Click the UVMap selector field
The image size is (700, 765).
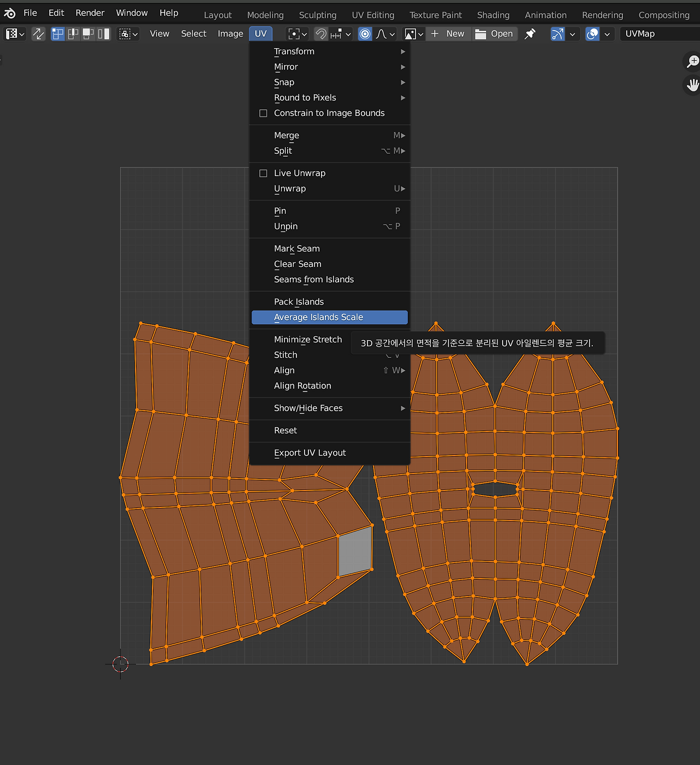pyautogui.click(x=660, y=34)
